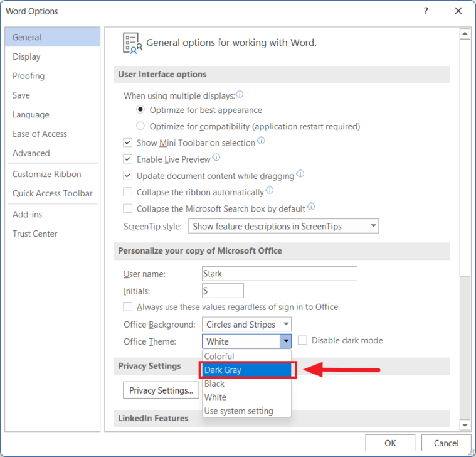This screenshot has height=457, width=476.
Task: Click the scrollbar down arrow
Action: point(465,425)
